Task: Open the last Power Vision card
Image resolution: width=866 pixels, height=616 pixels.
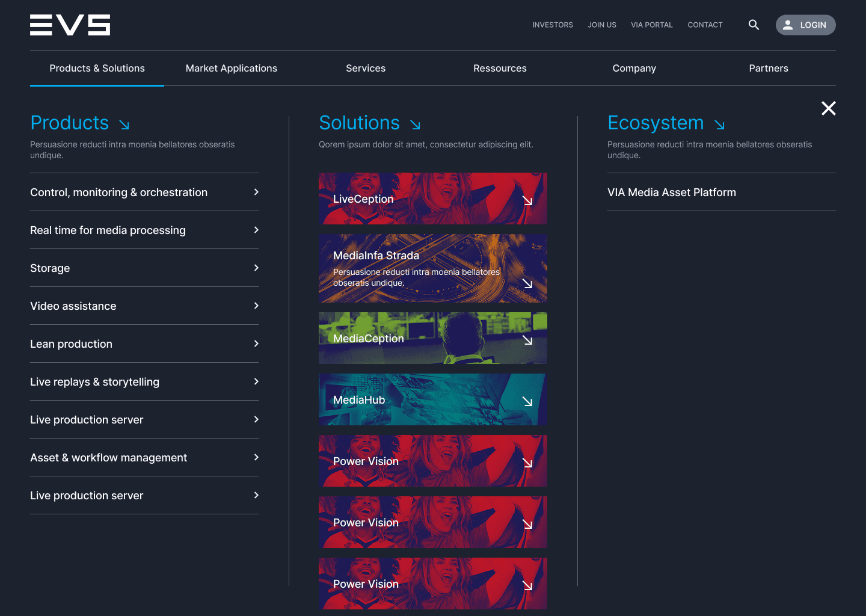Action: click(433, 584)
